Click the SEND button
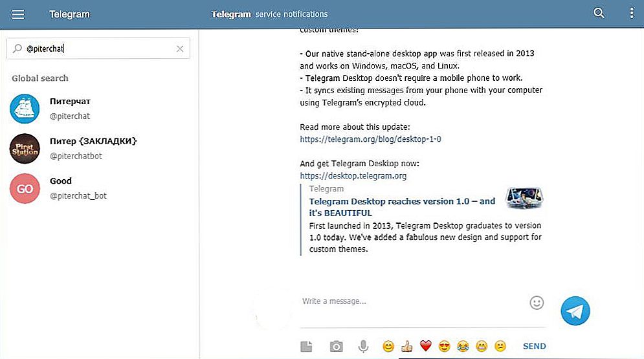 coord(535,346)
